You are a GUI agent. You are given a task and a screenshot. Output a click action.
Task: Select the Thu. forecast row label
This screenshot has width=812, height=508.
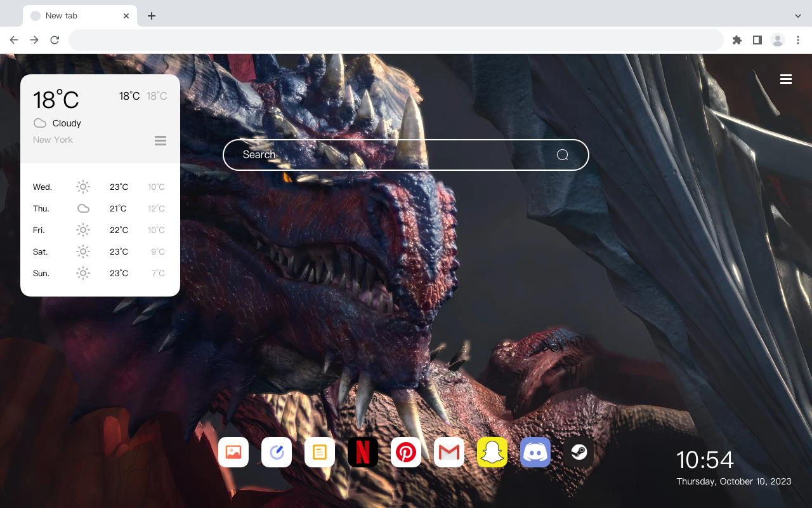coord(41,208)
